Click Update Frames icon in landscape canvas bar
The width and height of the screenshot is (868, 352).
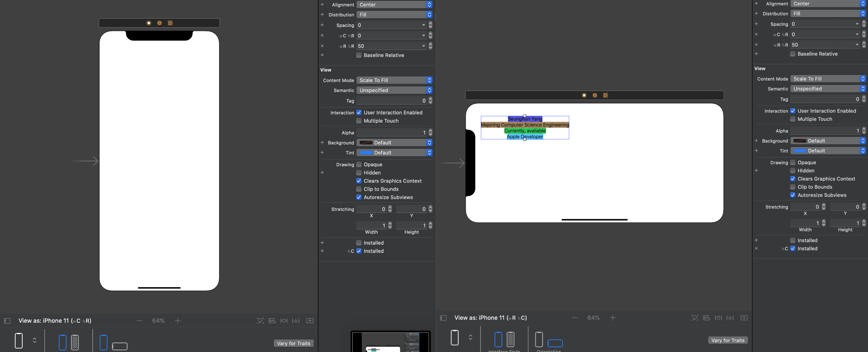tap(695, 318)
